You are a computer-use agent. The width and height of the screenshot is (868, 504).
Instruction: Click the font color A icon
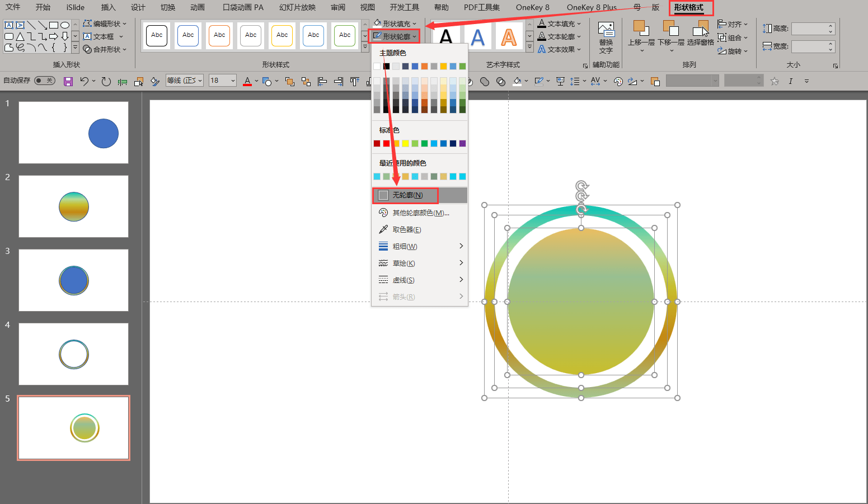coord(247,81)
